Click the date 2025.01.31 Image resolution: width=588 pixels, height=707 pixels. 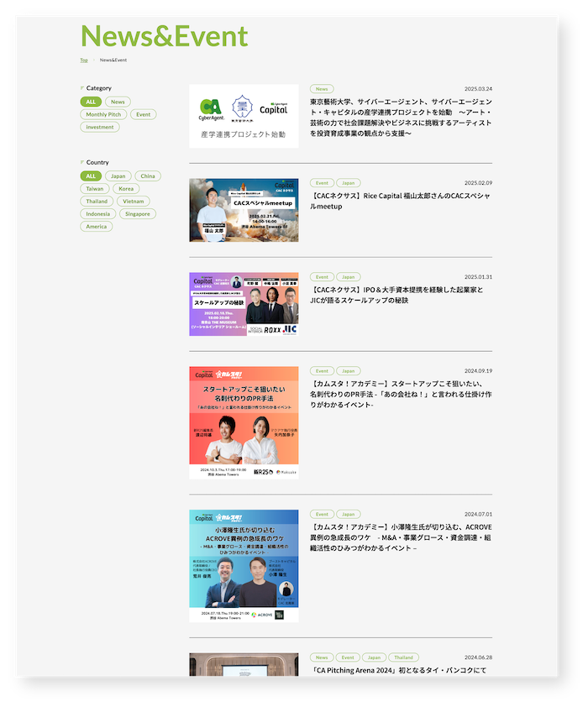(x=479, y=277)
